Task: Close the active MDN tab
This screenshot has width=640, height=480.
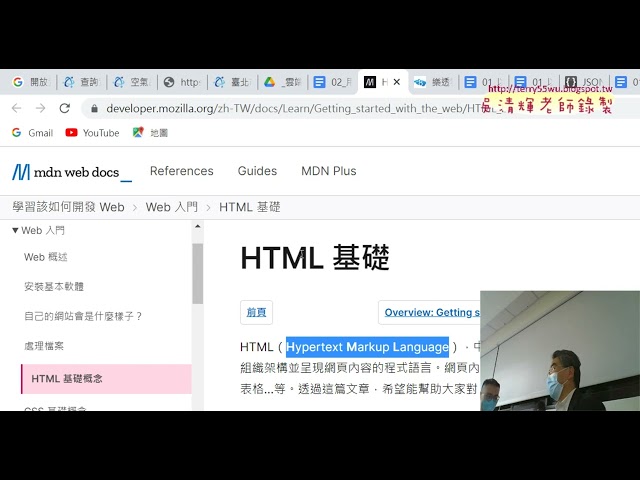Action: click(396, 82)
